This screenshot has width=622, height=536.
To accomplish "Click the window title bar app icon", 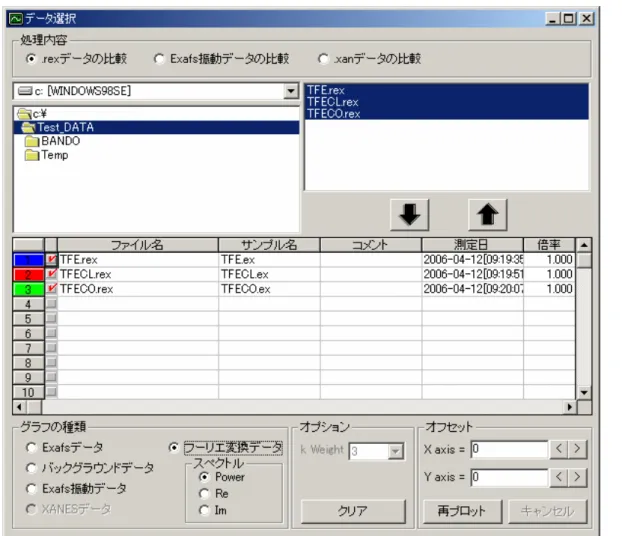I will click(16, 19).
